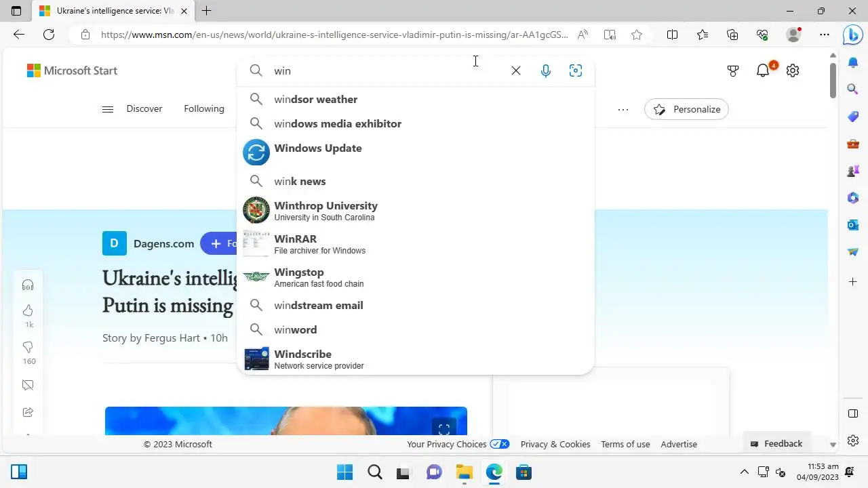The height and width of the screenshot is (488, 868).
Task: Open hamburger menu next to Discover
Action: (108, 109)
